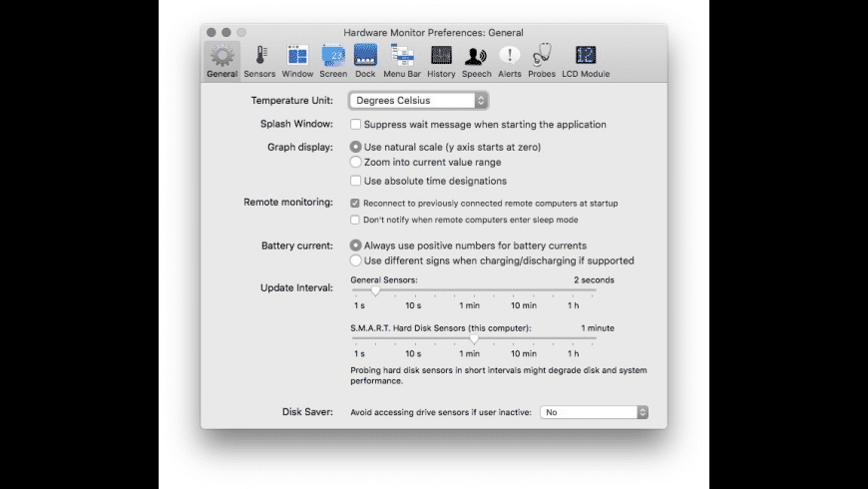Enable Use absolute time designations
Viewport: 868px width, 489px height.
(355, 181)
